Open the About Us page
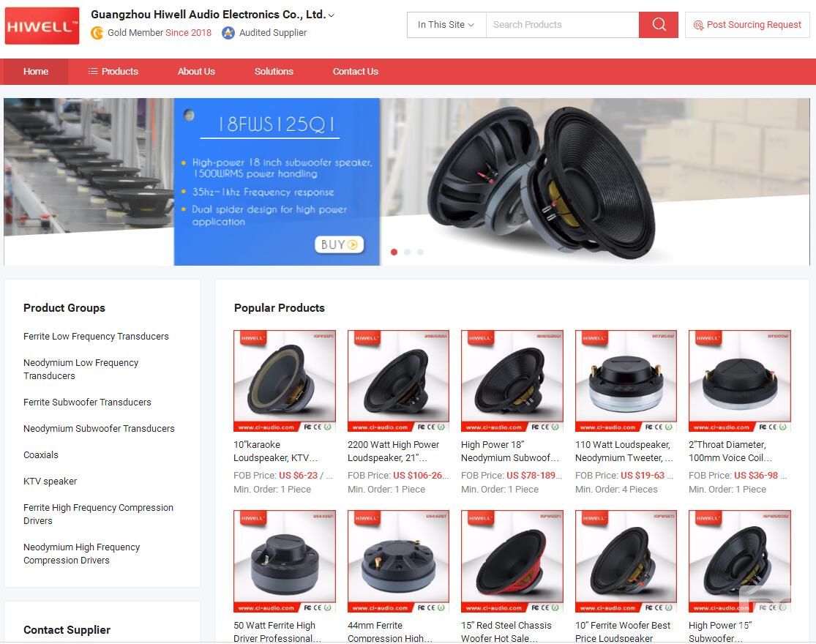The image size is (816, 644). [x=196, y=71]
